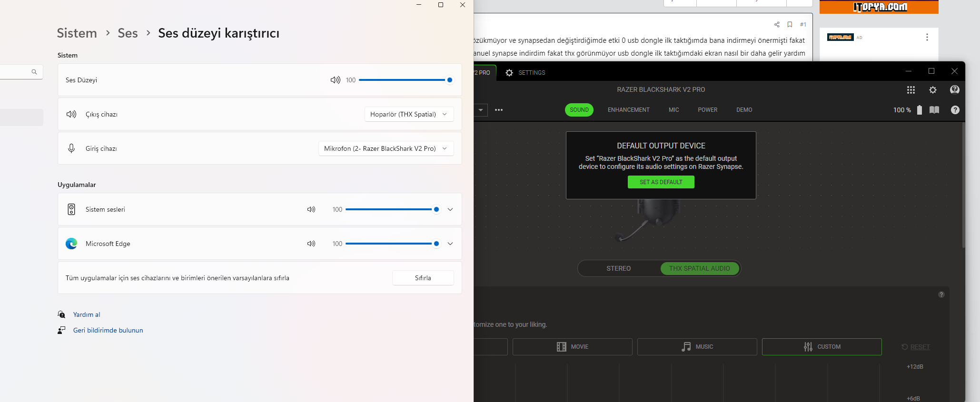Switch to the MIC tab
The height and width of the screenshot is (402, 980).
(674, 110)
